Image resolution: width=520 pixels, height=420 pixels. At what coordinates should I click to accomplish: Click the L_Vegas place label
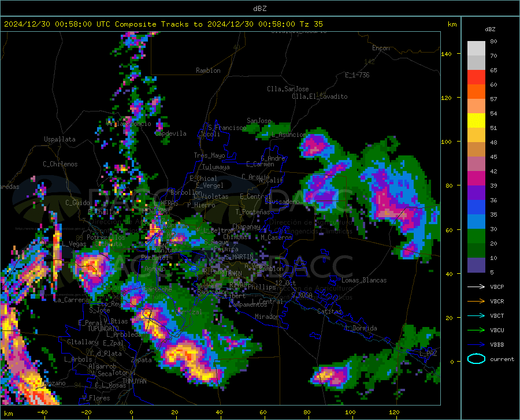coord(73,244)
